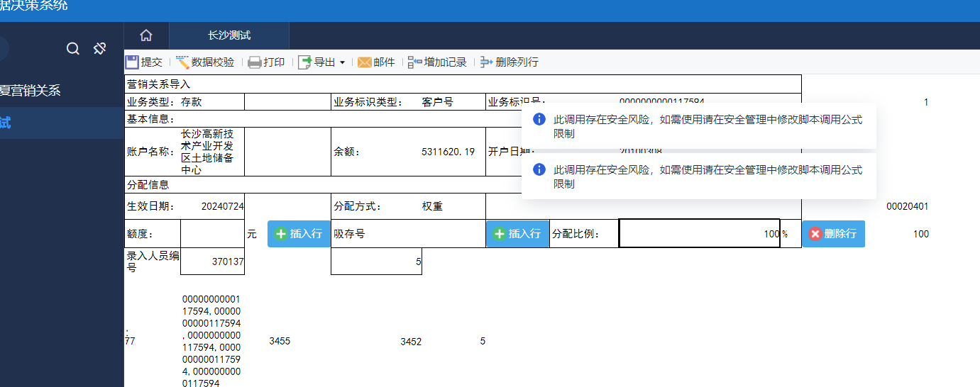
Task: Click the 插入行 button beside 元
Action: [299, 234]
